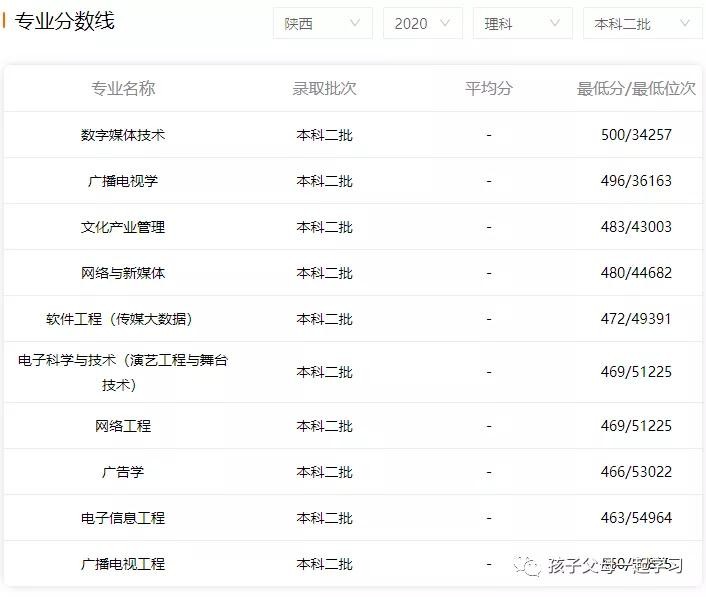This screenshot has height=597, width=706.
Task: Open the 理科 subject type dropdown
Action: [522, 23]
